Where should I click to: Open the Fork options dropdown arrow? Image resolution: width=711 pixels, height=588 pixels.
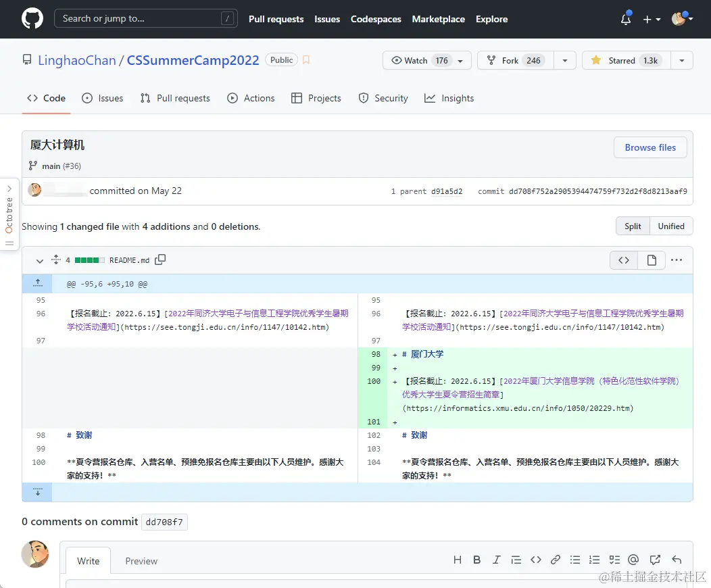pos(565,60)
